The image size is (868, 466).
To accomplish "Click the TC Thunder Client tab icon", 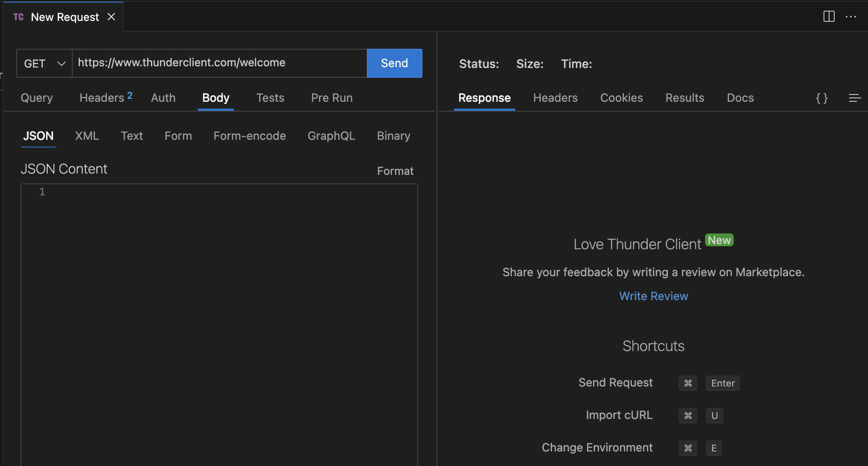I will 18,17.
